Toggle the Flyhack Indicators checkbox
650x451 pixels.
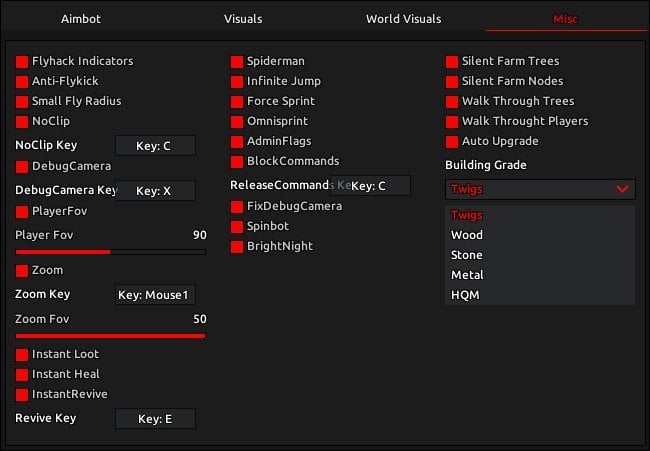pos(22,62)
